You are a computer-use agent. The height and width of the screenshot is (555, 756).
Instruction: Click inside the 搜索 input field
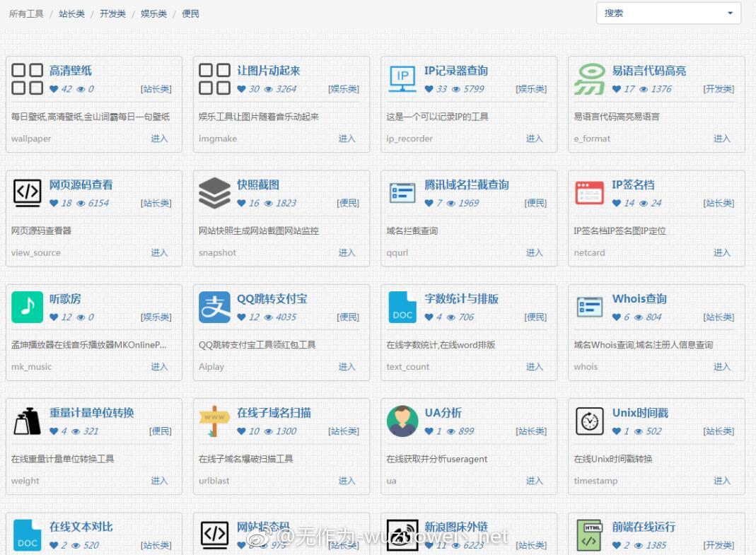pyautogui.click(x=651, y=13)
